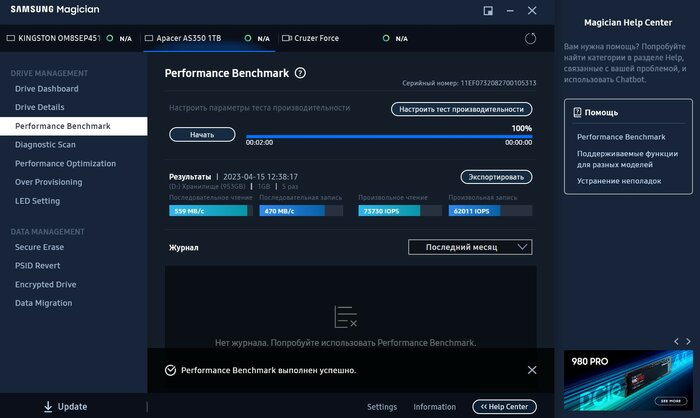Click the 62011 IOPS random write bar
The image size is (700, 418).
pos(490,211)
